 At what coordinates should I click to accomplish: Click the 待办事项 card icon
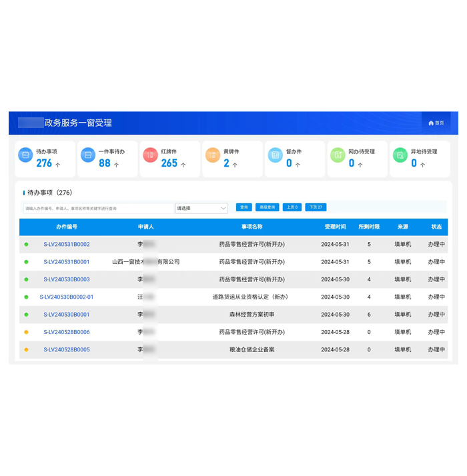25,155
